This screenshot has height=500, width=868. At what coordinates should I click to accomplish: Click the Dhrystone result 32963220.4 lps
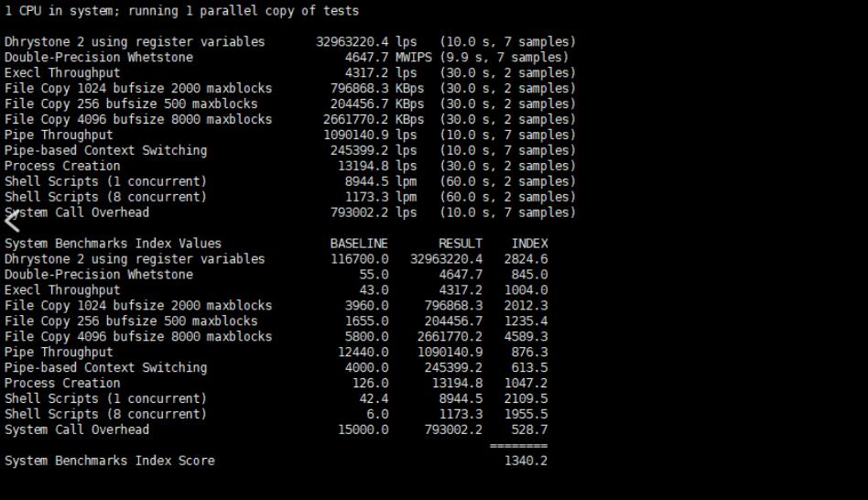[366, 42]
